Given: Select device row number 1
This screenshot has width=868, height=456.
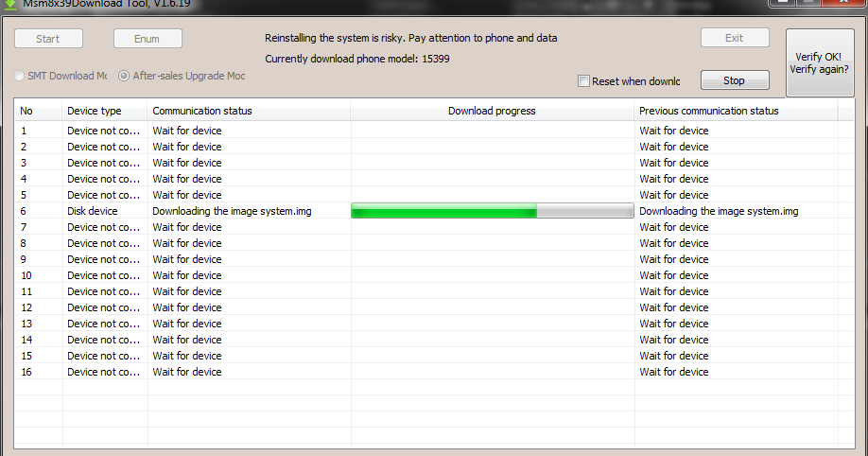Looking at the screenshot, I should point(426,131).
